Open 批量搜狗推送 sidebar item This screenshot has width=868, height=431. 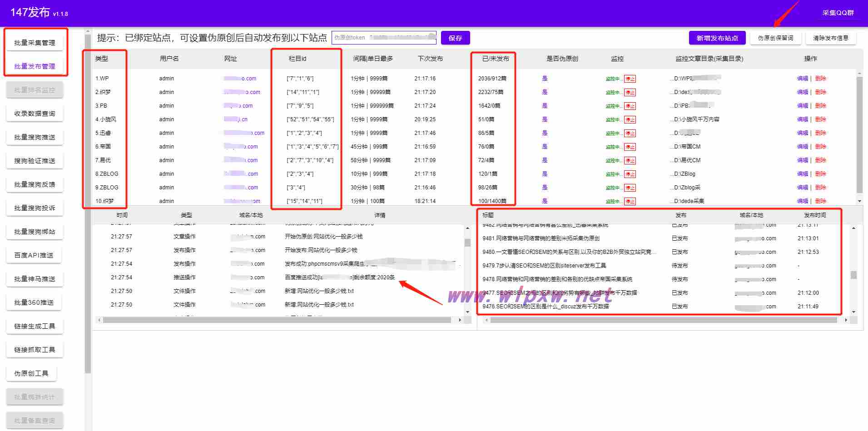pos(35,137)
